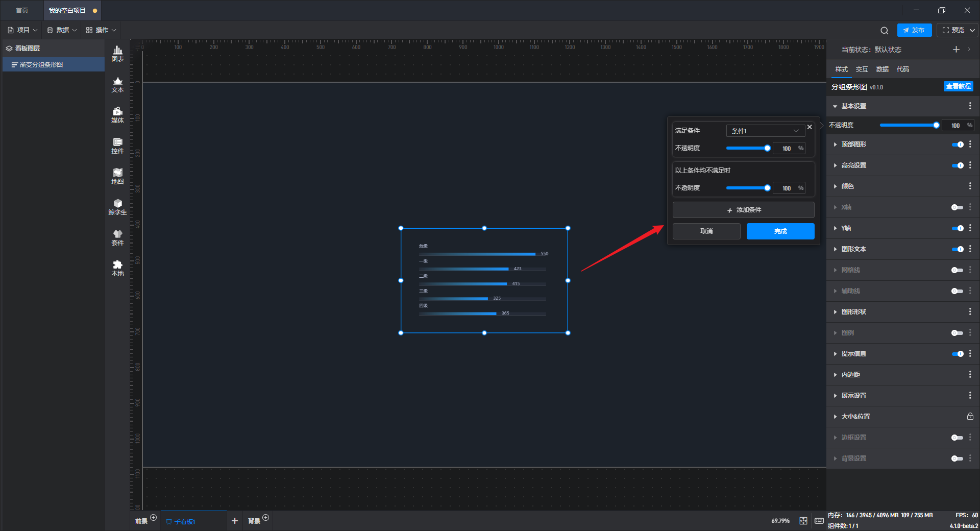
Task: Open the 套件 kit components panel
Action: [x=117, y=237]
